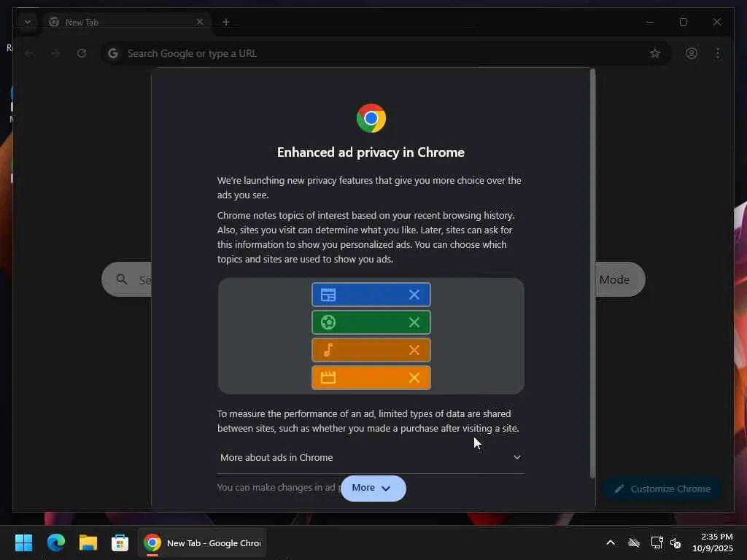Viewport: 747px width, 560px height.
Task: Go back to previous page
Action: (x=29, y=53)
